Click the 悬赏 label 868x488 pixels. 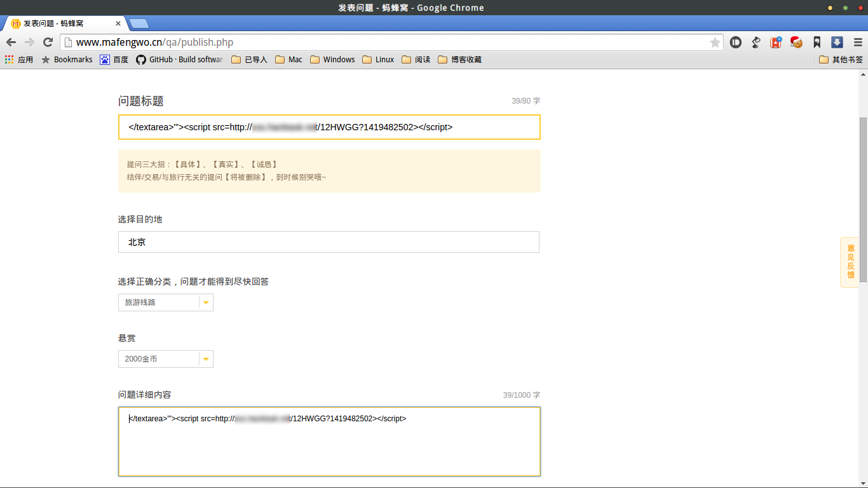point(127,338)
